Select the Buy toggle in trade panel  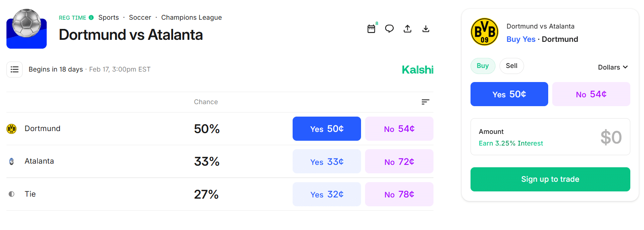483,66
